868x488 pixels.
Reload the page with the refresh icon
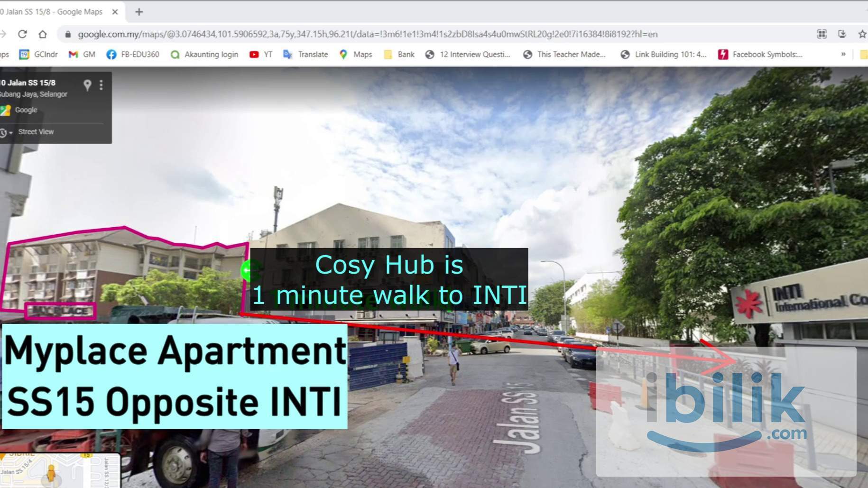[22, 34]
